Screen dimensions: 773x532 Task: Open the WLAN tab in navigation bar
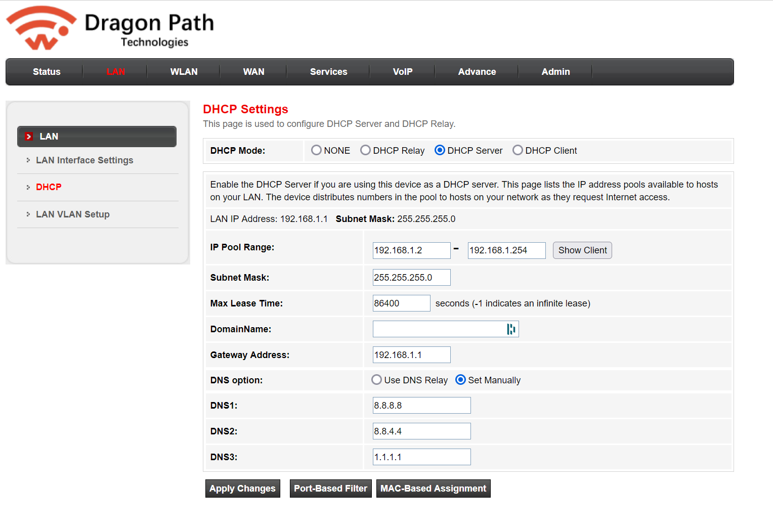tap(184, 72)
